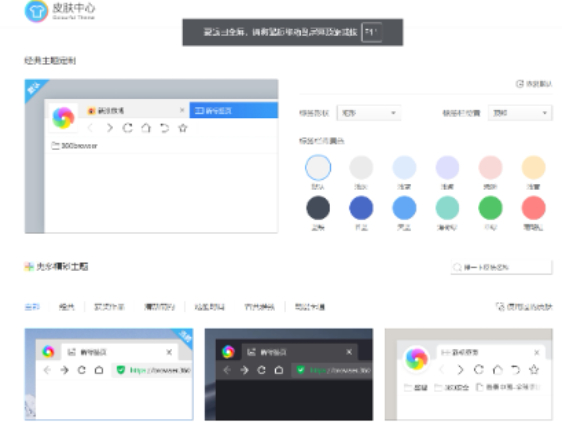Select the green tab bar color swatch
The height and width of the screenshot is (422, 562).
(490, 208)
